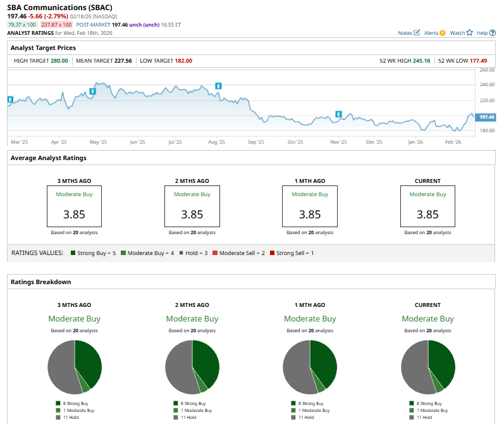
Task: Click the green bid size 79.37 x 100
Action: [x=22, y=24]
